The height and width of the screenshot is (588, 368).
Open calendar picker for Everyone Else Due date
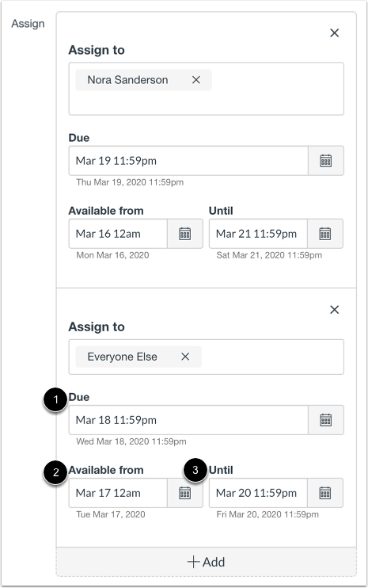tap(326, 420)
